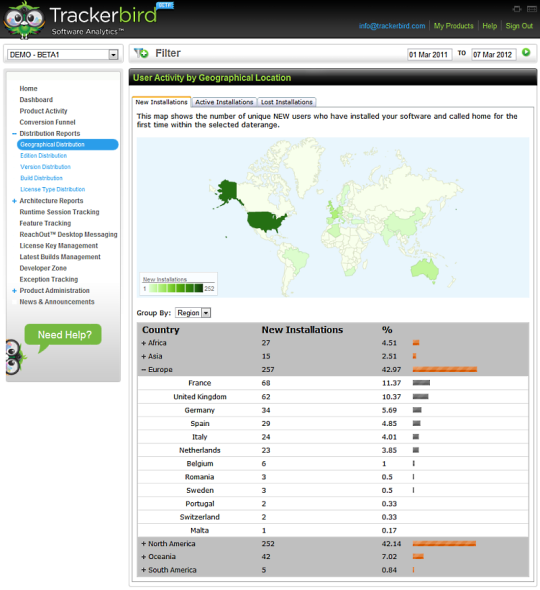Click the Malta row
The image size is (540, 590).
(x=333, y=531)
